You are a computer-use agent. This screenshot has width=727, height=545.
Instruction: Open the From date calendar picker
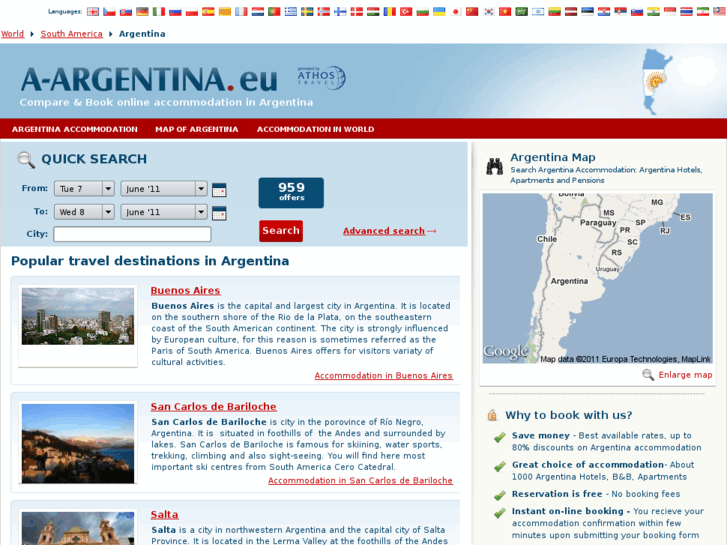pyautogui.click(x=219, y=190)
